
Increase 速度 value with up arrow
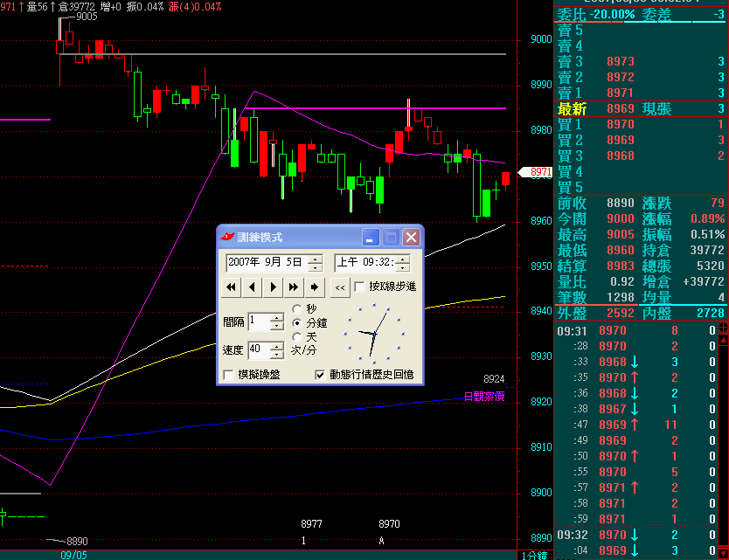pos(277,346)
